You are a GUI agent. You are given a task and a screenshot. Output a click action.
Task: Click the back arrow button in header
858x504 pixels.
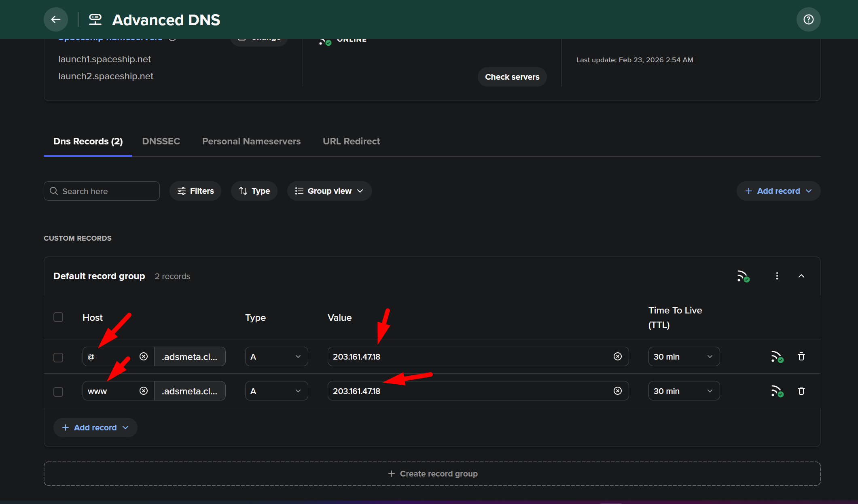pyautogui.click(x=56, y=19)
